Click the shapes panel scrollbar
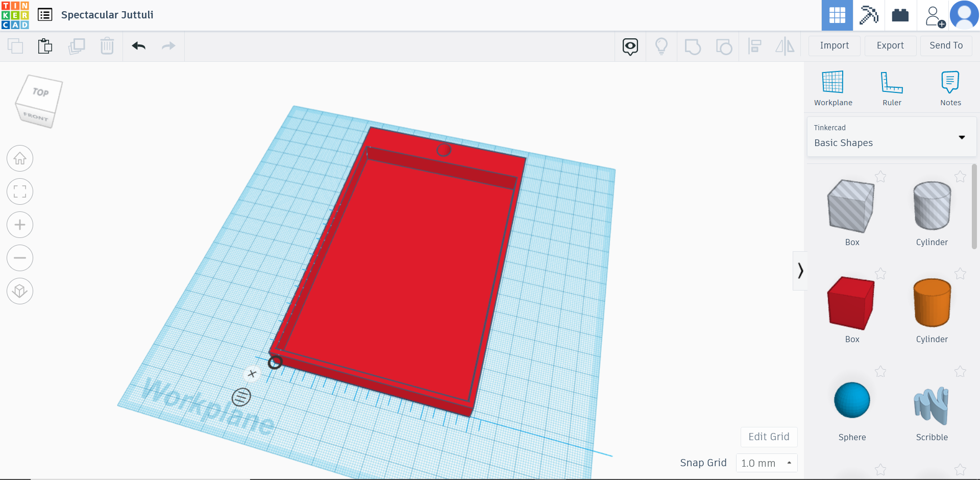 point(974,206)
